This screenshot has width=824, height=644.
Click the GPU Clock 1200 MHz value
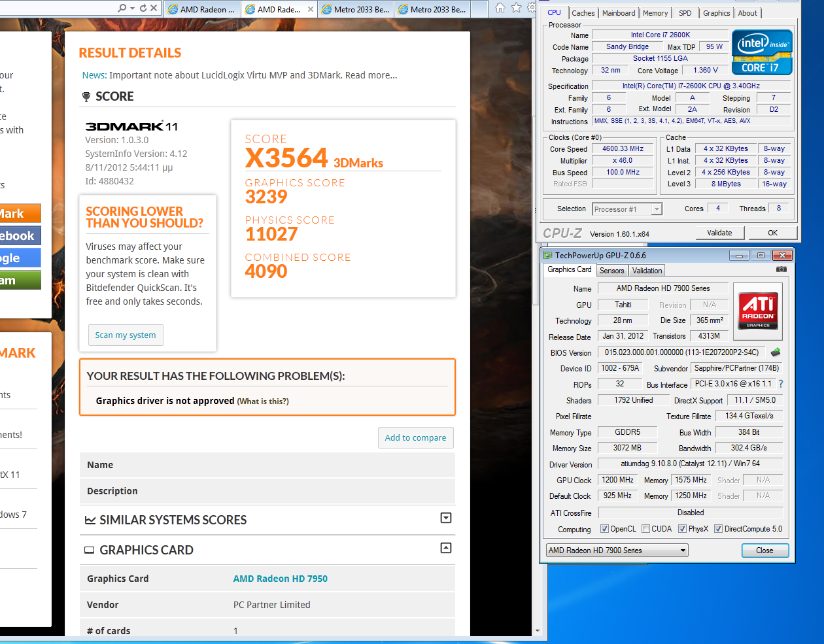point(617,480)
